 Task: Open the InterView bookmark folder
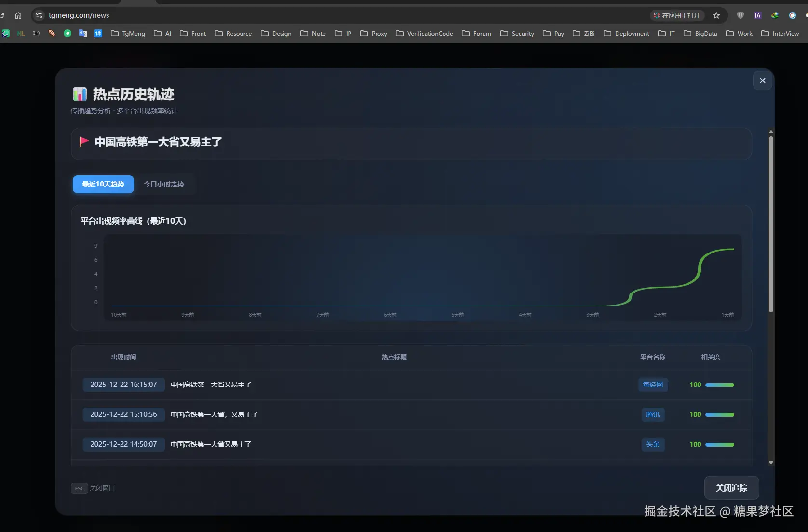(x=780, y=33)
